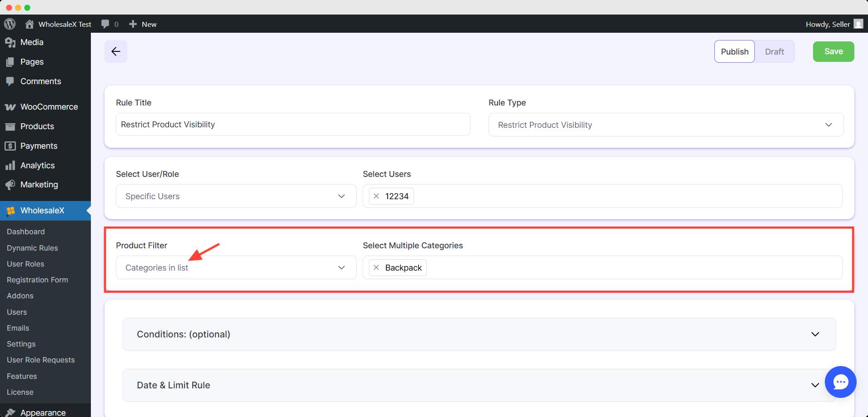The width and height of the screenshot is (868, 417).
Task: Set rule status to Publish
Action: (x=734, y=51)
